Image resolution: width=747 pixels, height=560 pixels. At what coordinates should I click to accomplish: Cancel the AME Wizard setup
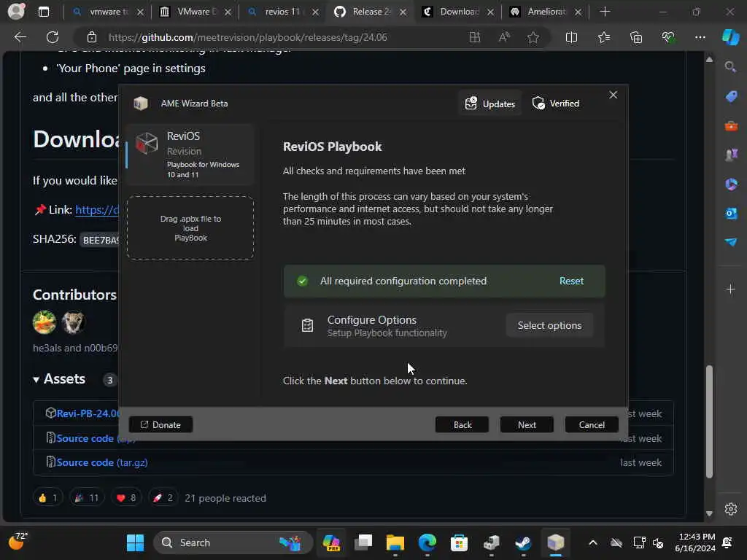click(592, 425)
